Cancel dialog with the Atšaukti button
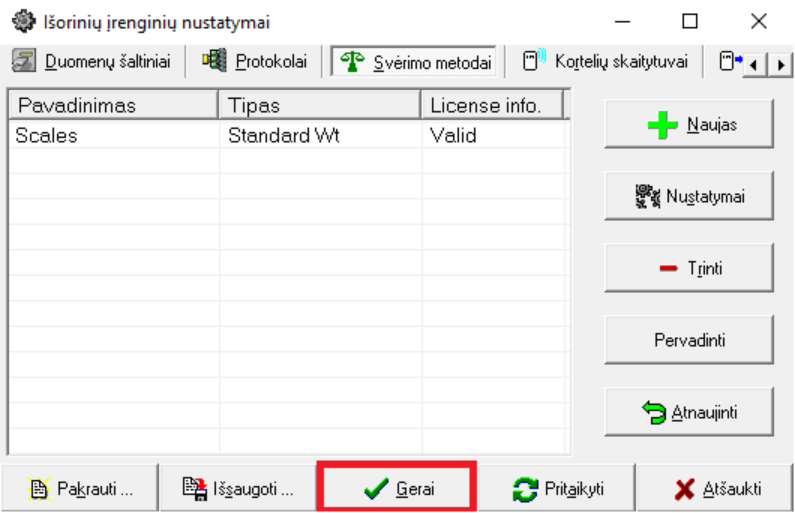This screenshot has height=513, width=795. tap(717, 489)
